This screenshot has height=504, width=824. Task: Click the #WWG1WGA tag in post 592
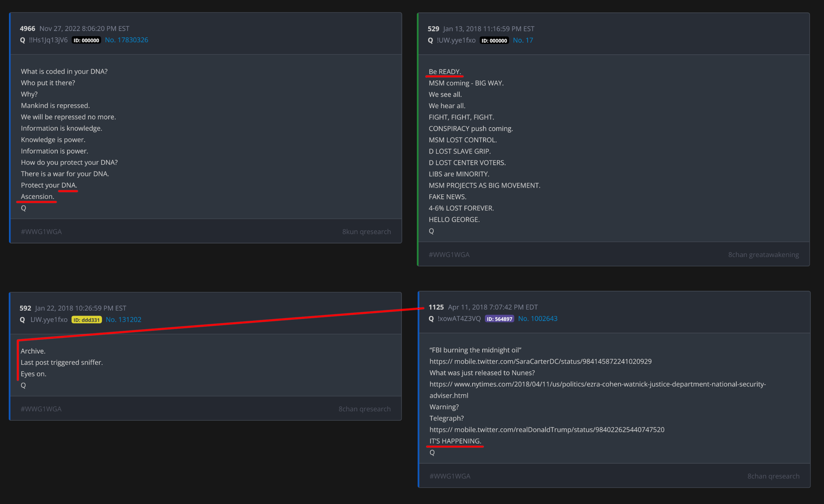[x=41, y=409]
